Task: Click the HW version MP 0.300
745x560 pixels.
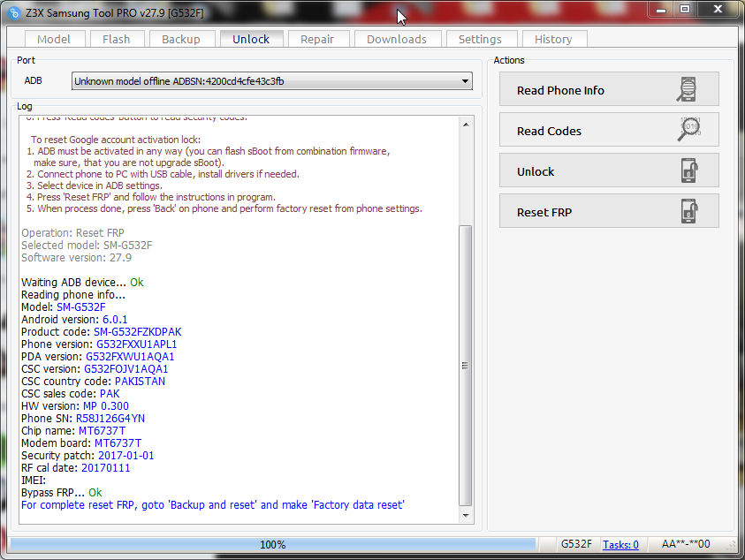Action: click(105, 406)
